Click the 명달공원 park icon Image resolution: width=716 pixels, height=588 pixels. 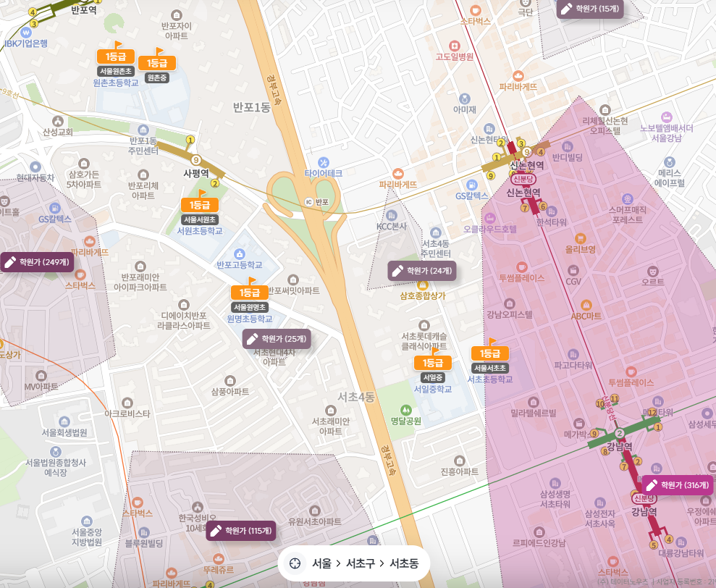click(x=405, y=411)
